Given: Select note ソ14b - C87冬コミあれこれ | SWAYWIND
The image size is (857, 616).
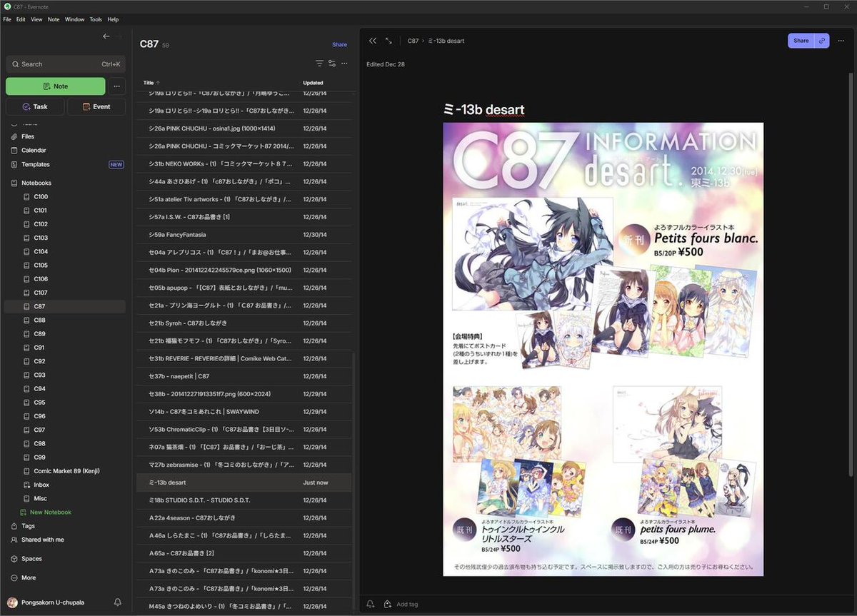Looking at the screenshot, I should tap(244, 411).
